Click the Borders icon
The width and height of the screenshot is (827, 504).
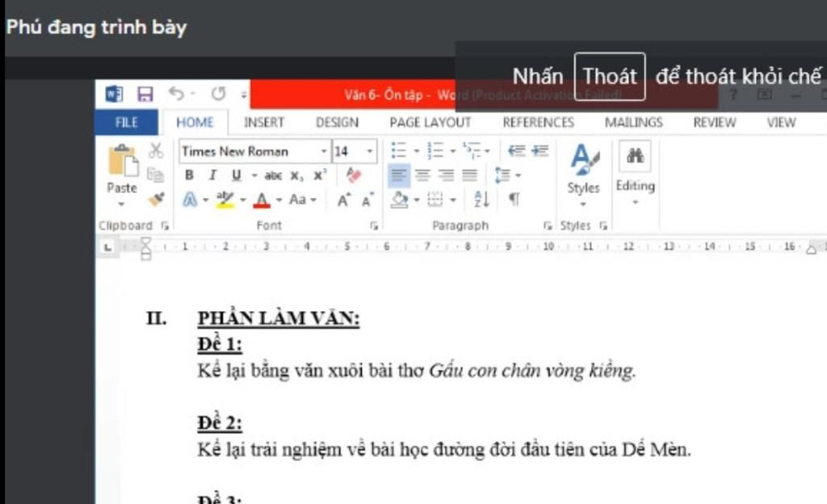(435, 199)
